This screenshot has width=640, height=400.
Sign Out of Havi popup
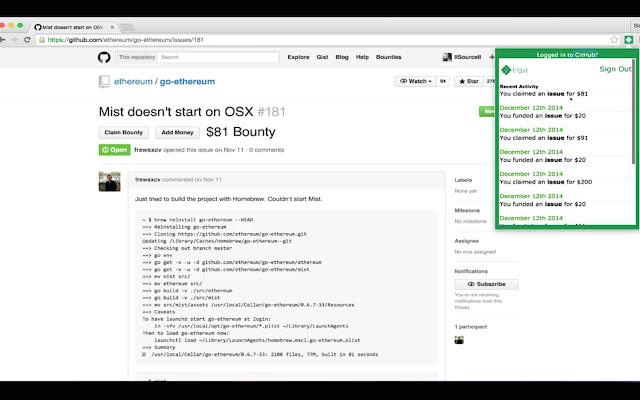pos(615,69)
